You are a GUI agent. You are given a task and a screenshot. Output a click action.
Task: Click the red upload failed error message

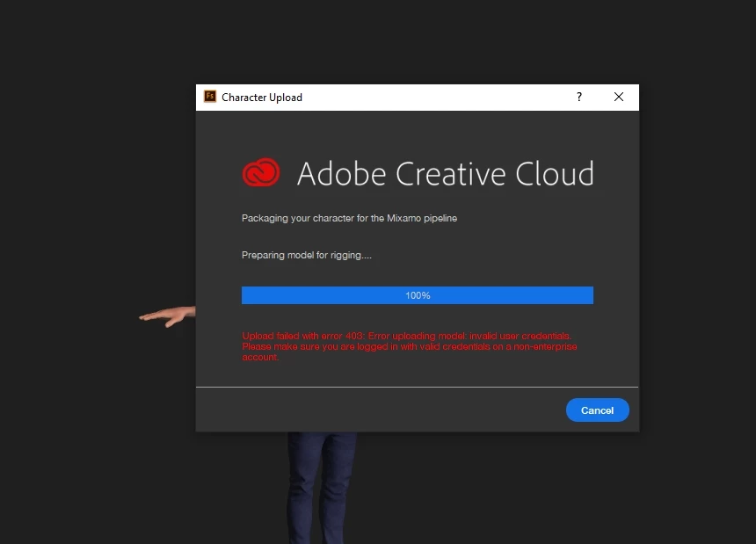click(x=410, y=346)
